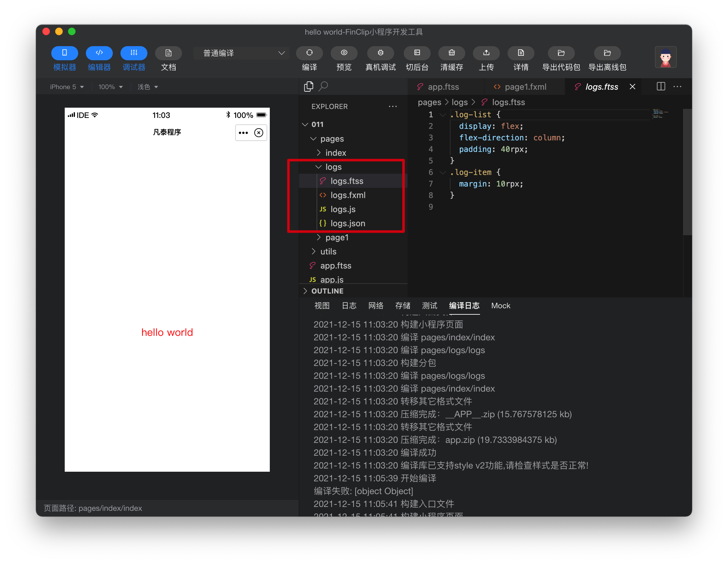Expand the index folder
The width and height of the screenshot is (728, 564).
(353, 153)
